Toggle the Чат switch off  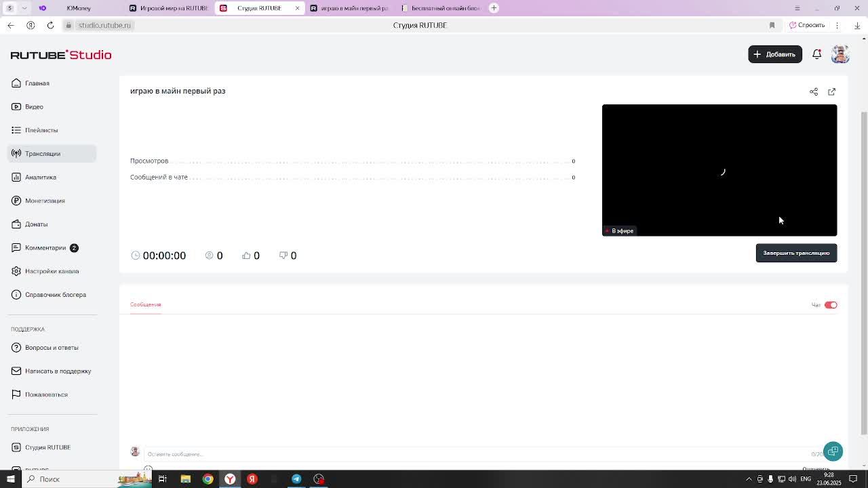831,305
